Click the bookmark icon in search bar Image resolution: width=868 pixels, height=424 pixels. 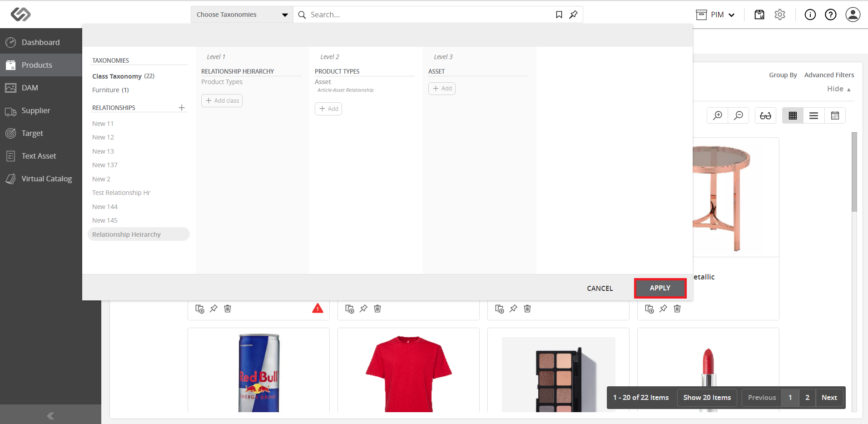click(x=559, y=15)
